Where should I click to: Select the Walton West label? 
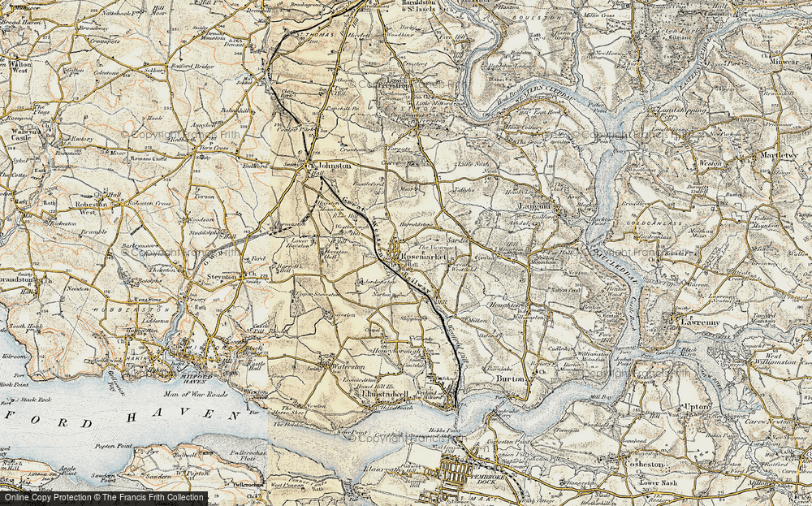click(x=20, y=67)
